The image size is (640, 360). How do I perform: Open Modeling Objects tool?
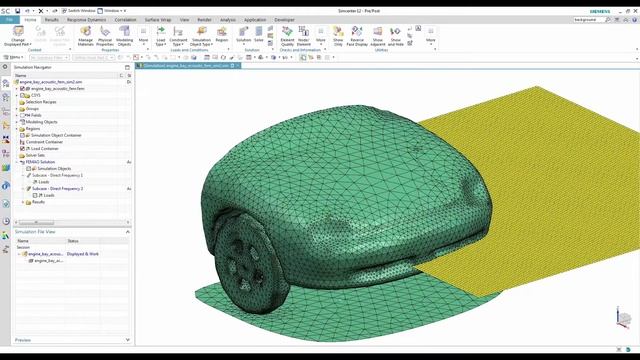(x=124, y=36)
